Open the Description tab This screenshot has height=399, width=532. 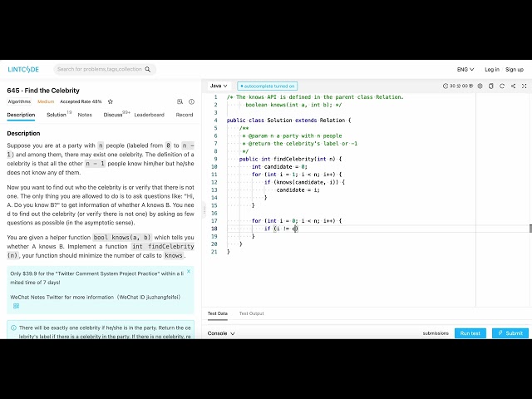21,115
